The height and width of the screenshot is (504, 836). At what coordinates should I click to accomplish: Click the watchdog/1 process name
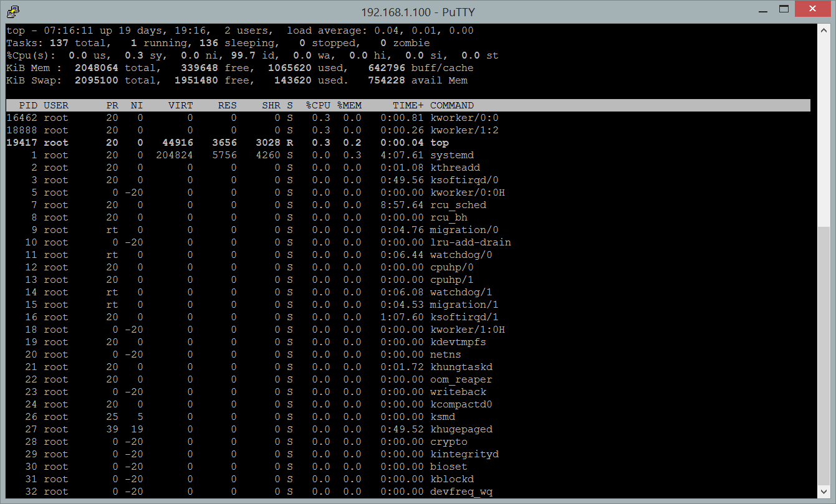tap(461, 292)
